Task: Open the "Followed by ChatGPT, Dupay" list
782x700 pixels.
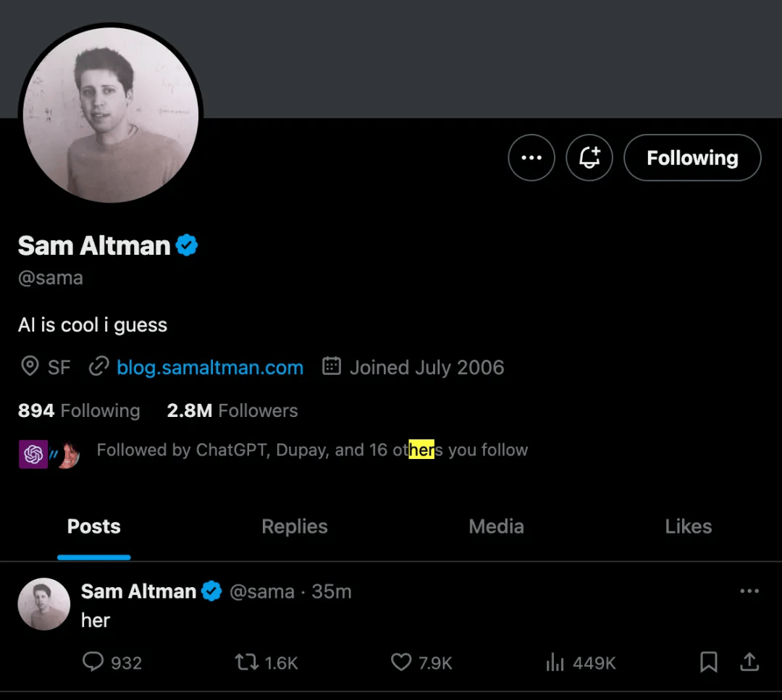Action: [312, 450]
